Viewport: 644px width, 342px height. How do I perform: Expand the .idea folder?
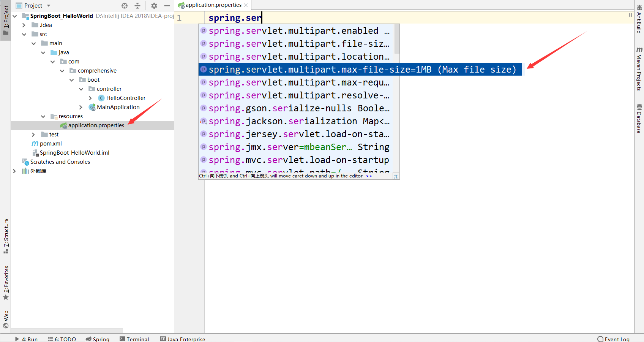24,25
